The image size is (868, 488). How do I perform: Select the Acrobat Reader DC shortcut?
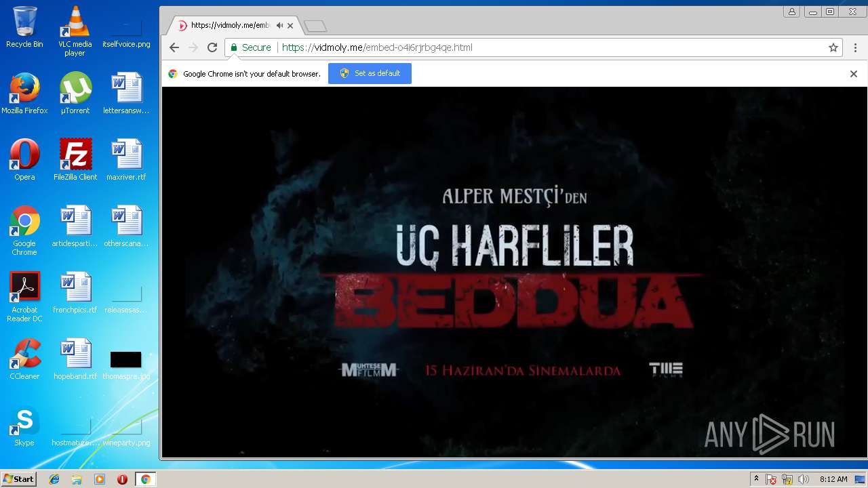[24, 297]
